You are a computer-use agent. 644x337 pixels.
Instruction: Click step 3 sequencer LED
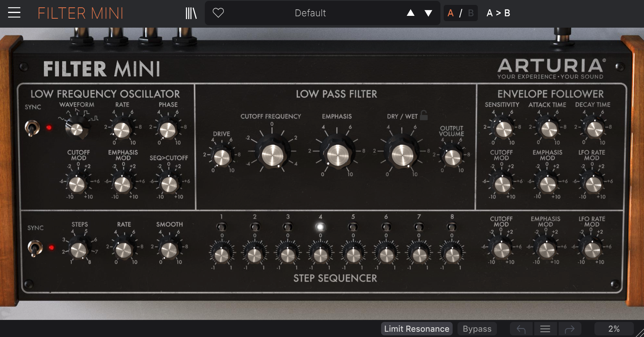tap(288, 226)
